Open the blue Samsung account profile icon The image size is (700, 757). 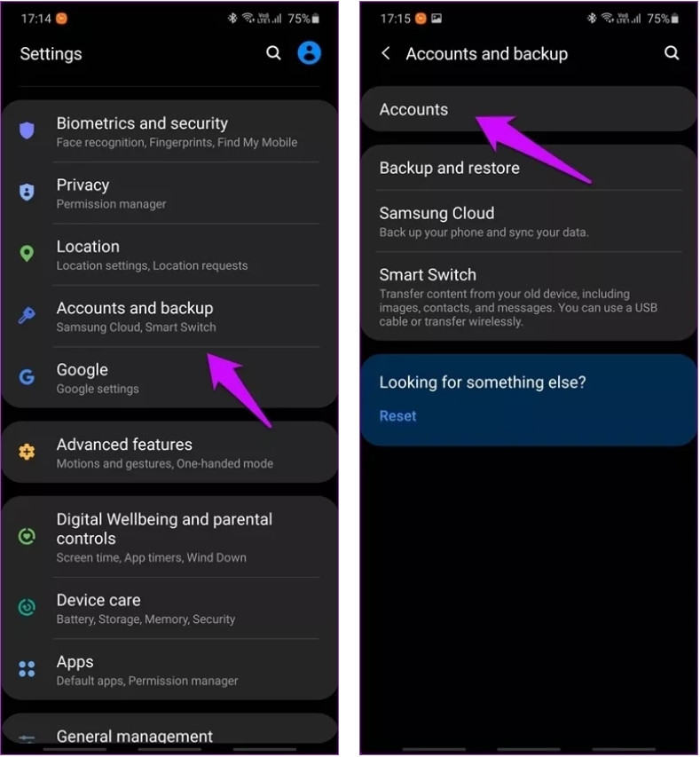(309, 52)
